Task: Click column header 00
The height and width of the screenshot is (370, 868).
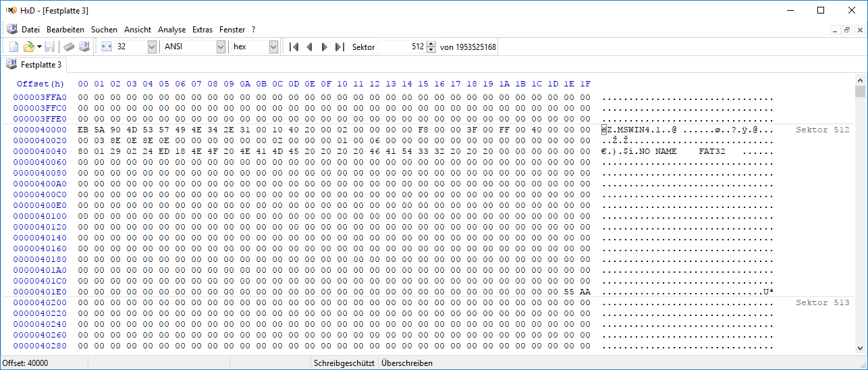Action: 83,84
